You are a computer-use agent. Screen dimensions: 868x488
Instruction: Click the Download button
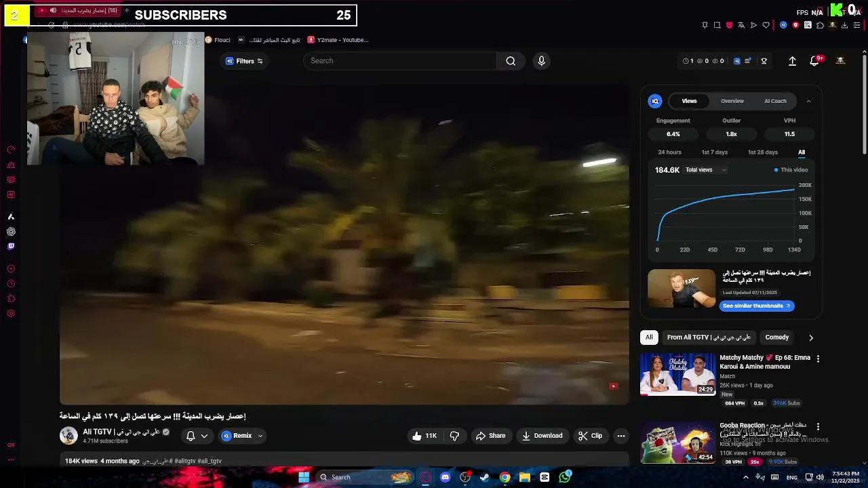coord(542,436)
